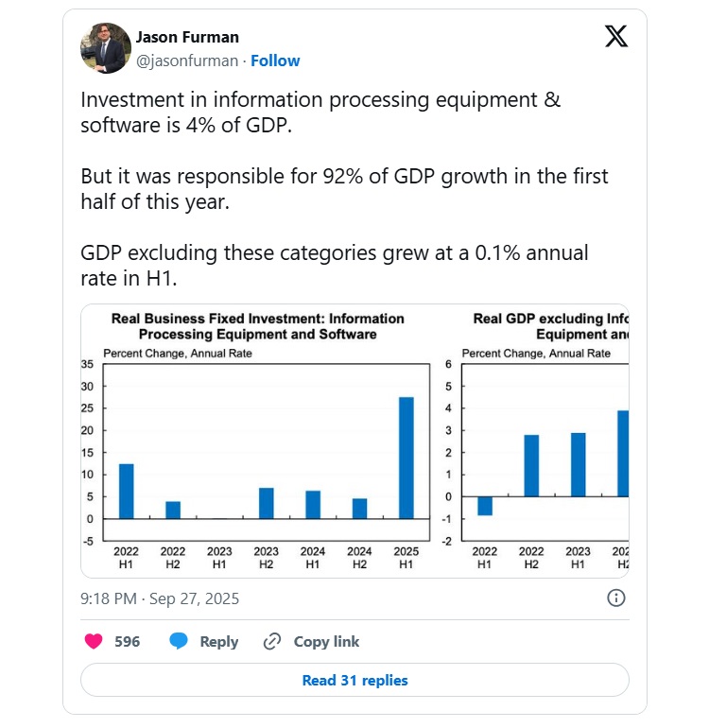709x728 pixels.
Task: Click the copy link chain icon
Action: tap(272, 641)
